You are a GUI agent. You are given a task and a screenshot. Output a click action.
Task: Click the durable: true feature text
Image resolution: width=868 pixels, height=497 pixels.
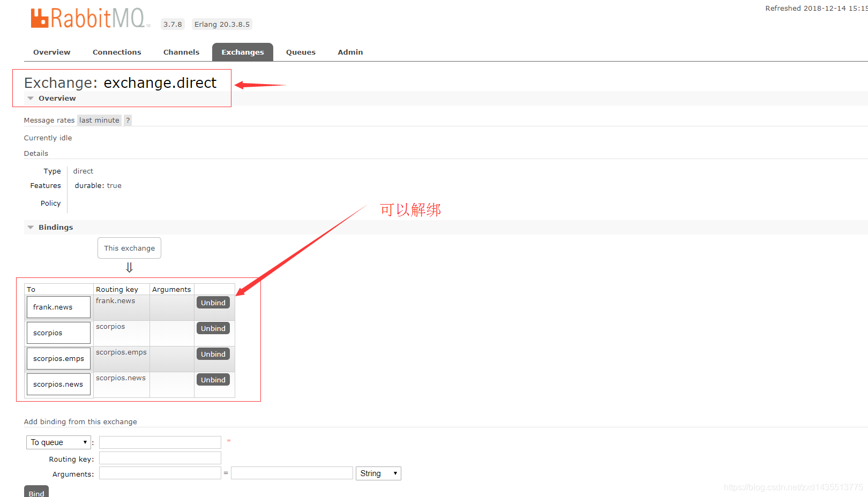click(98, 186)
